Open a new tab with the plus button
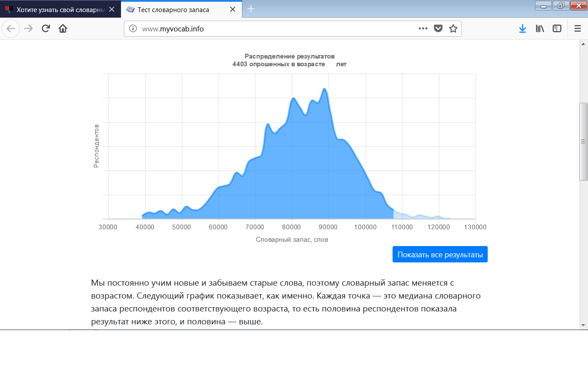 [251, 9]
